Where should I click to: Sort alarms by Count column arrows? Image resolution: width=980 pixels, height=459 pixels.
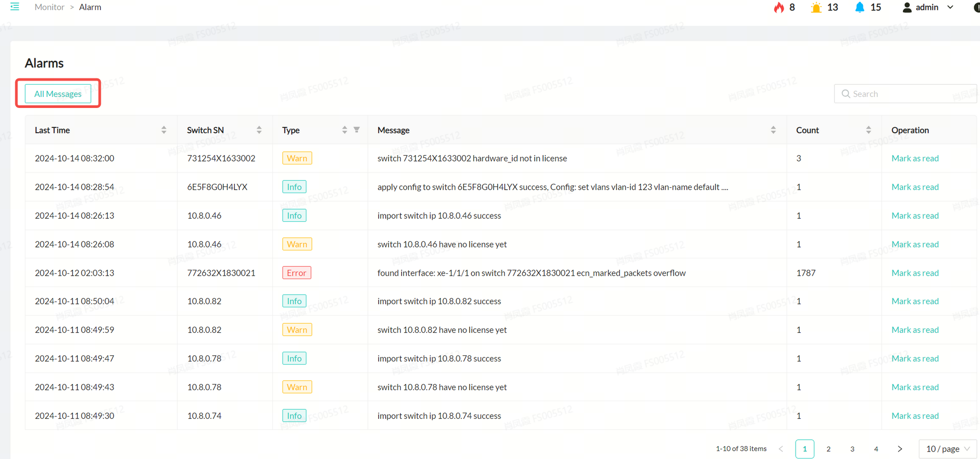(868, 130)
